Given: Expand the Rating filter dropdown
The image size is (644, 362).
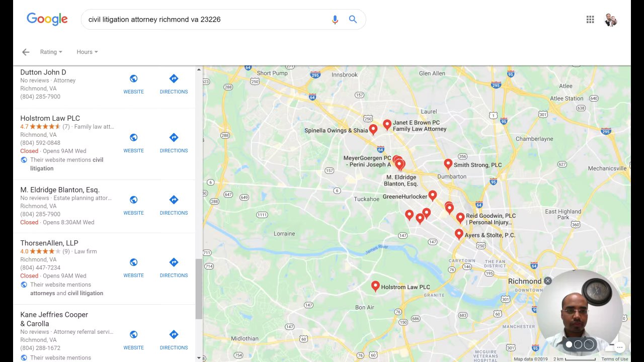Looking at the screenshot, I should tap(51, 52).
